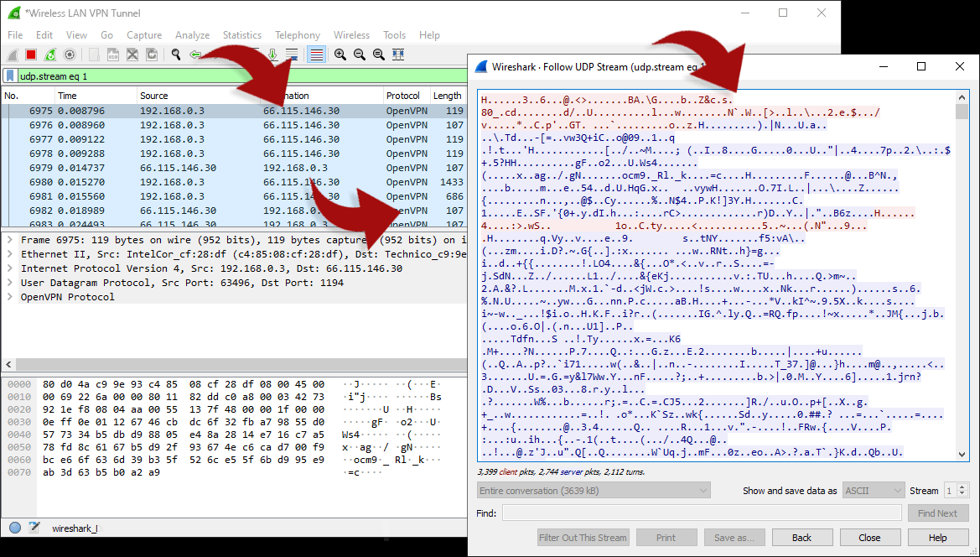Select packet 6980 with length 1433
The width and height of the screenshot is (980, 557).
tap(234, 183)
